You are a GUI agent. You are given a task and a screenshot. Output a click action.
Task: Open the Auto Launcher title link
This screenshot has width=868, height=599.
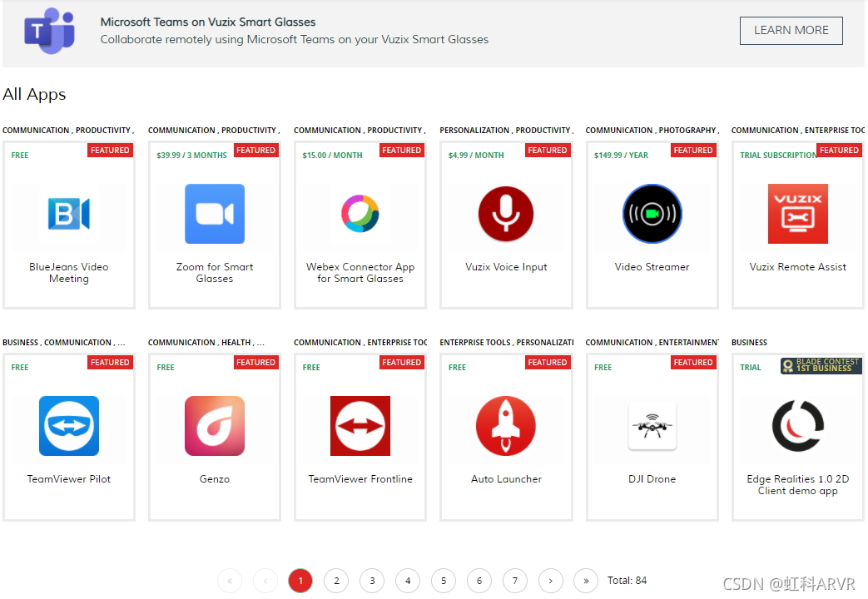(x=506, y=479)
